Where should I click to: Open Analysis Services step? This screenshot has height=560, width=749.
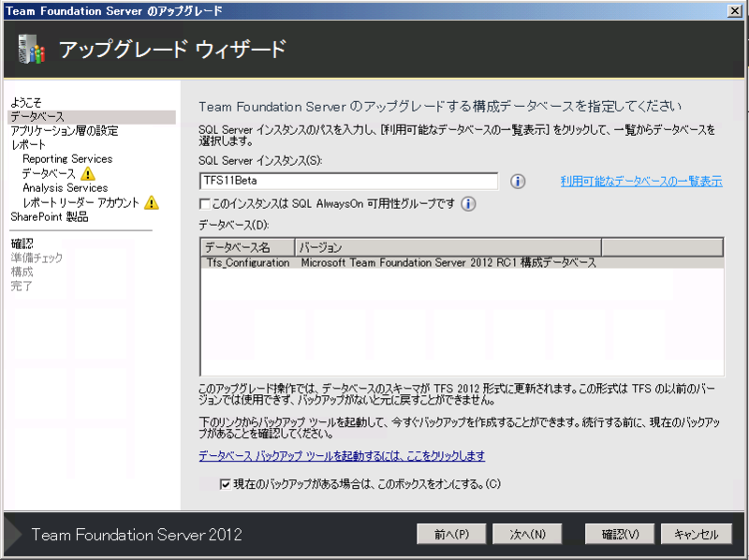tap(65, 188)
